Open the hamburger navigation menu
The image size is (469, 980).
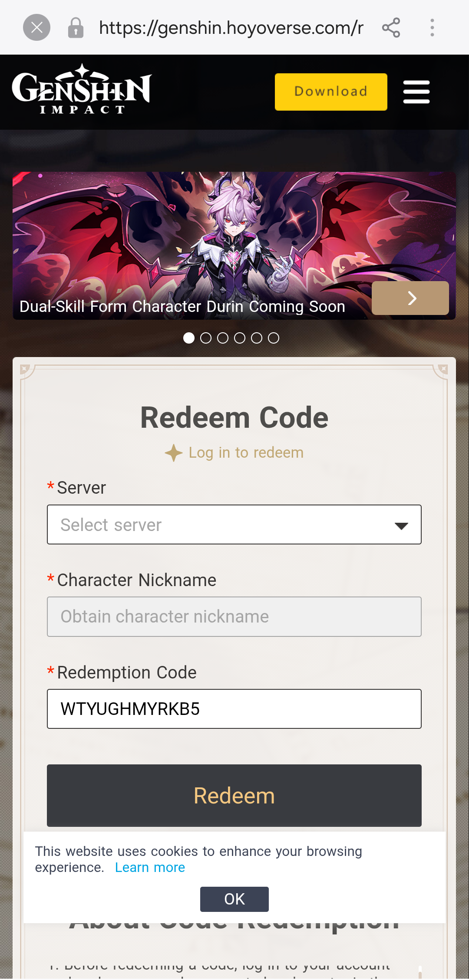click(x=416, y=92)
